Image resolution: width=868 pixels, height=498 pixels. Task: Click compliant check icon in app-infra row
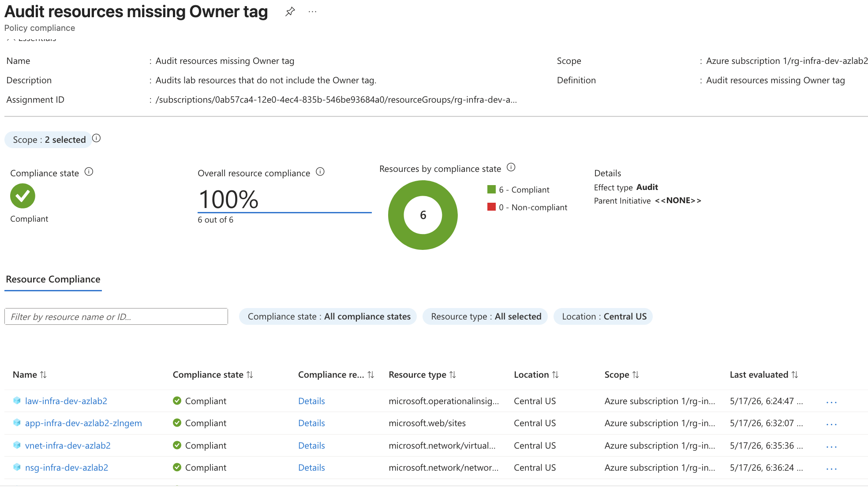coord(177,423)
